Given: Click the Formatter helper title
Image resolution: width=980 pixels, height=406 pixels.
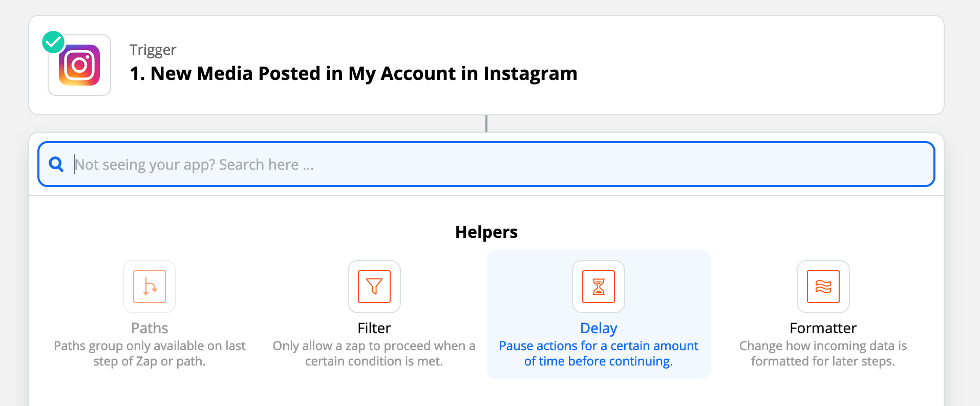Looking at the screenshot, I should 823,328.
